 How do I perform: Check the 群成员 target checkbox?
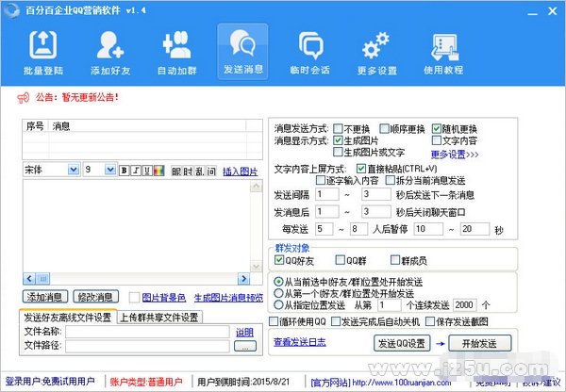coord(395,260)
